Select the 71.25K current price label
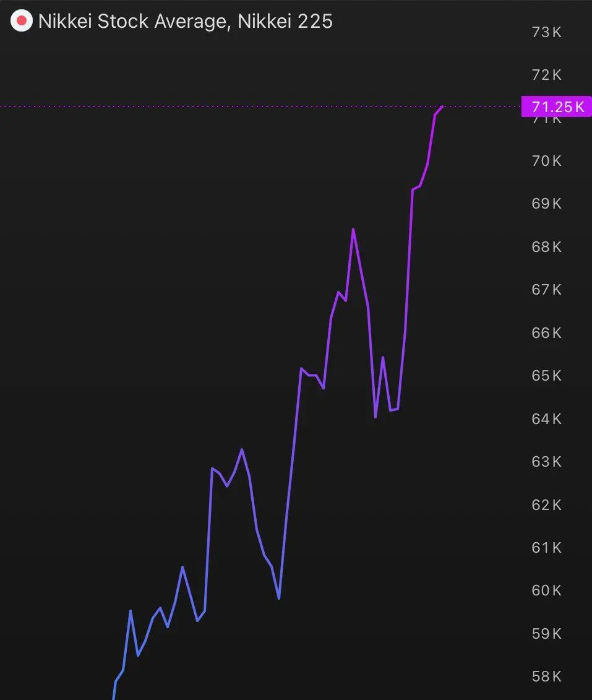Image resolution: width=592 pixels, height=700 pixels. pyautogui.click(x=557, y=106)
